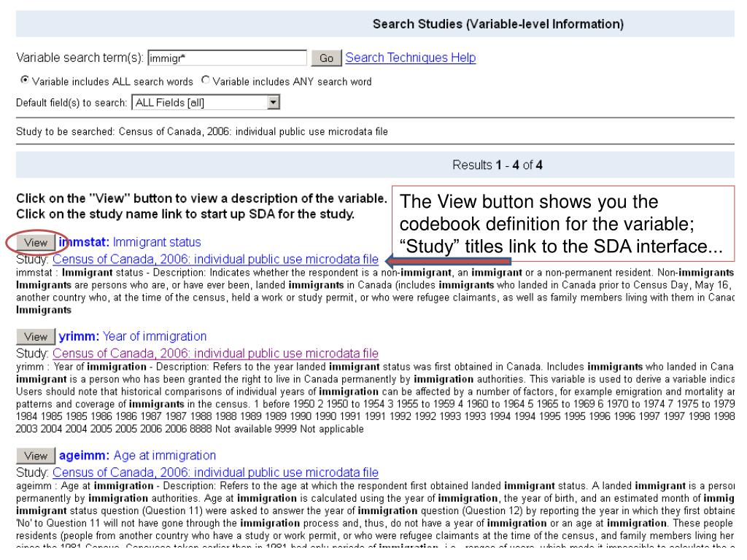The image size is (747, 560).
Task: Click 'Search Studies (Variable-level Information)' heading
Action: tap(498, 24)
